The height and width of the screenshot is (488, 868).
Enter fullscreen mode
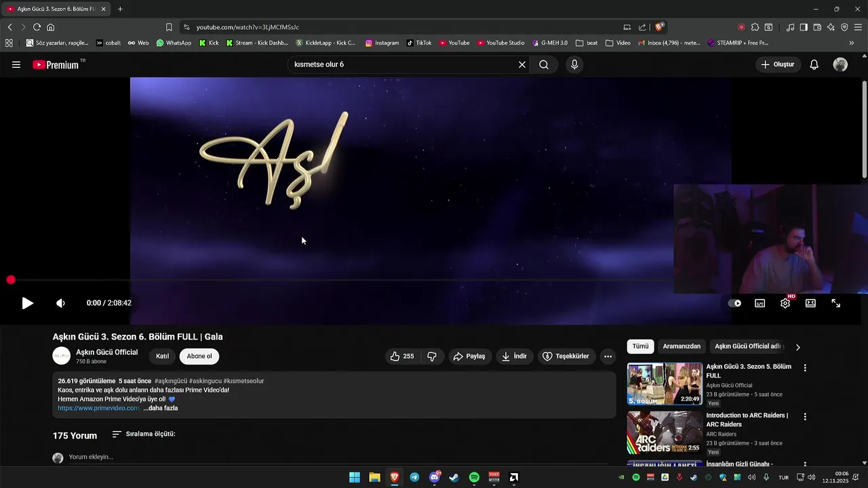pos(836,303)
